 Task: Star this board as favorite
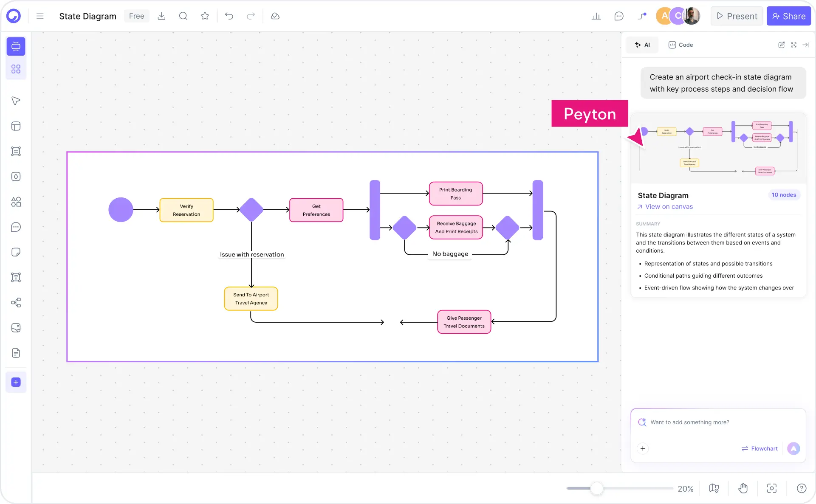click(205, 16)
